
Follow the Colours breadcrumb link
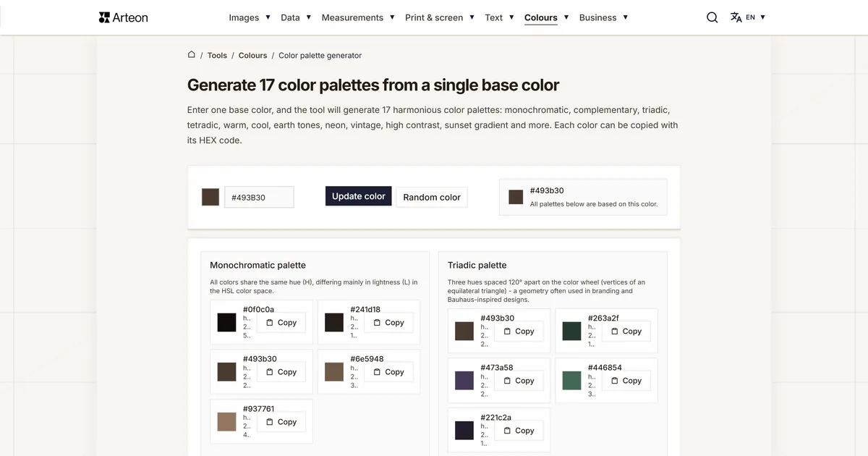click(253, 55)
